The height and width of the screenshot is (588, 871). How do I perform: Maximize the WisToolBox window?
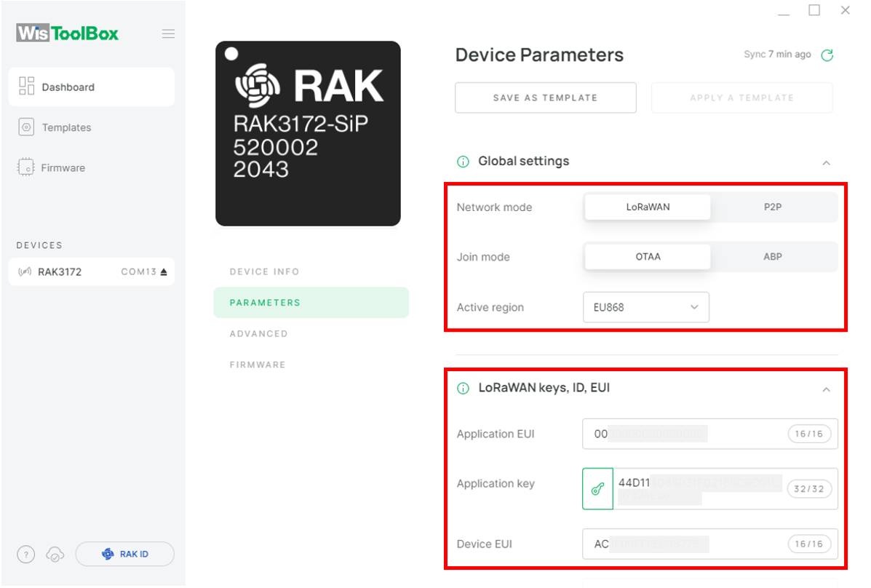814,10
